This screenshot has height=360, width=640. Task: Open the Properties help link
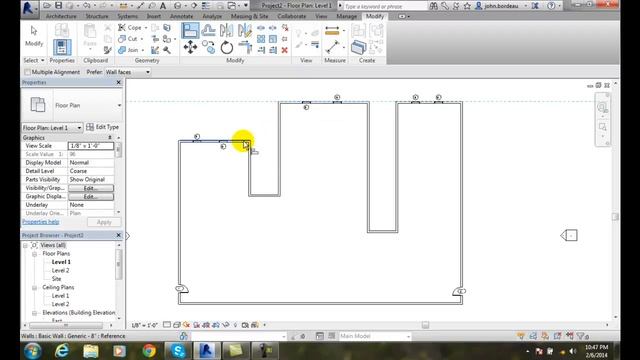(40, 222)
